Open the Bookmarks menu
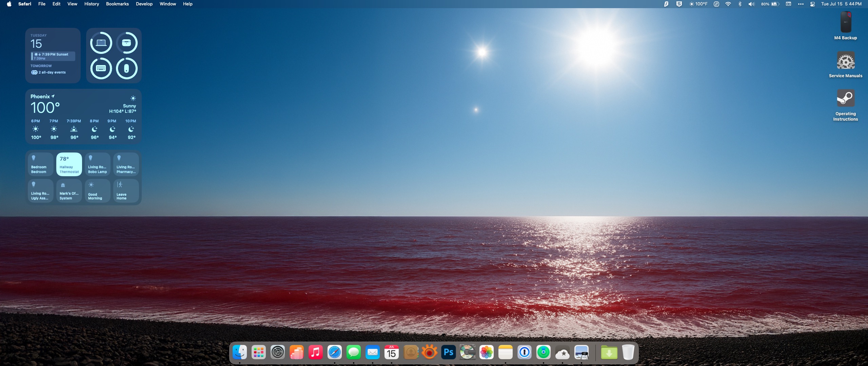The width and height of the screenshot is (868, 366). 117,4
